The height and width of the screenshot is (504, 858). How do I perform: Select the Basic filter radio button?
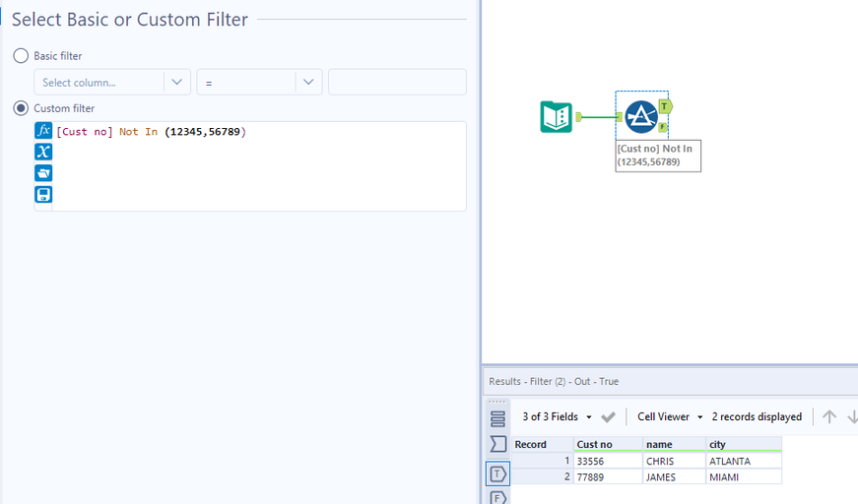tap(21, 56)
